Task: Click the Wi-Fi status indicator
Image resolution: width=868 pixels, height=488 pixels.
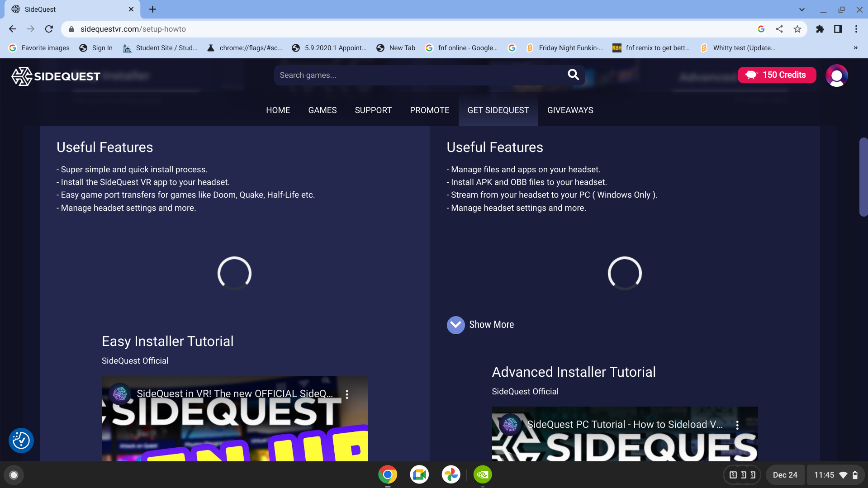Action: 844,475
